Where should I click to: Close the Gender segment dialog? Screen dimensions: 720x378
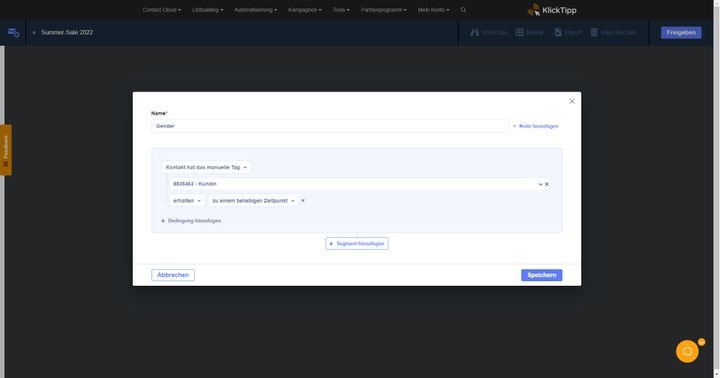click(572, 101)
